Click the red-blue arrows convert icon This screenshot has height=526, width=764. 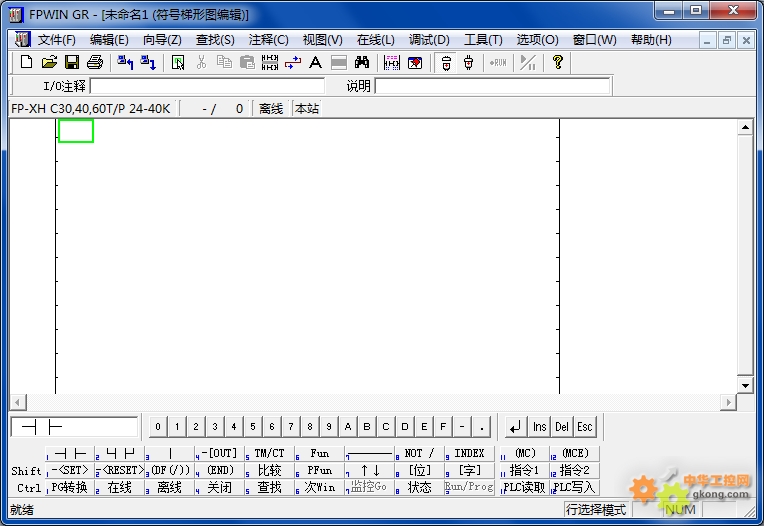[293, 62]
